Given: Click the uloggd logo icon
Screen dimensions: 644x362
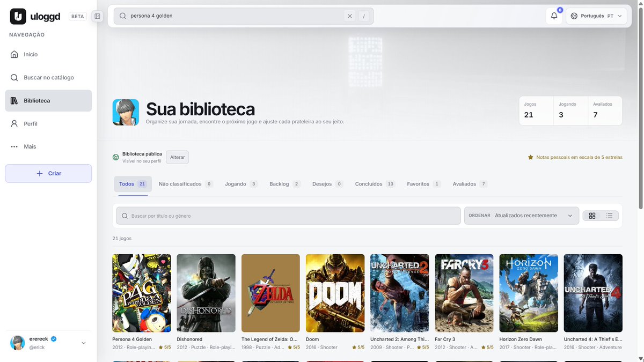Looking at the screenshot, I should tap(18, 17).
